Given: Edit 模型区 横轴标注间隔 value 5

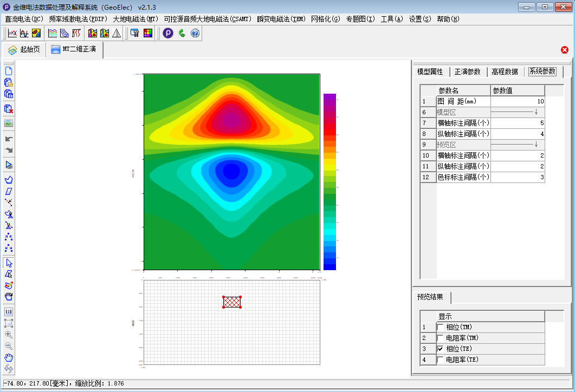Looking at the screenshot, I should click(x=518, y=123).
